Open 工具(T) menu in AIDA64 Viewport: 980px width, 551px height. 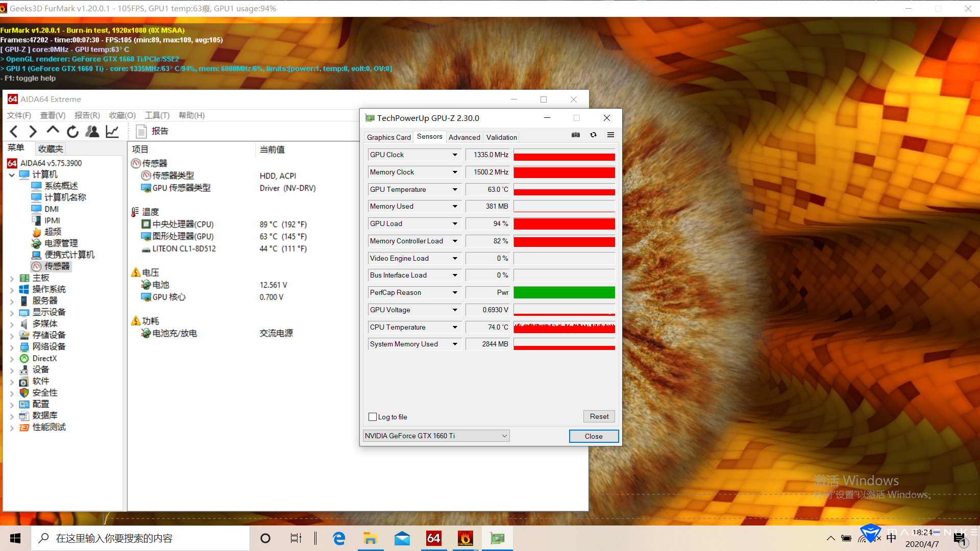click(157, 115)
